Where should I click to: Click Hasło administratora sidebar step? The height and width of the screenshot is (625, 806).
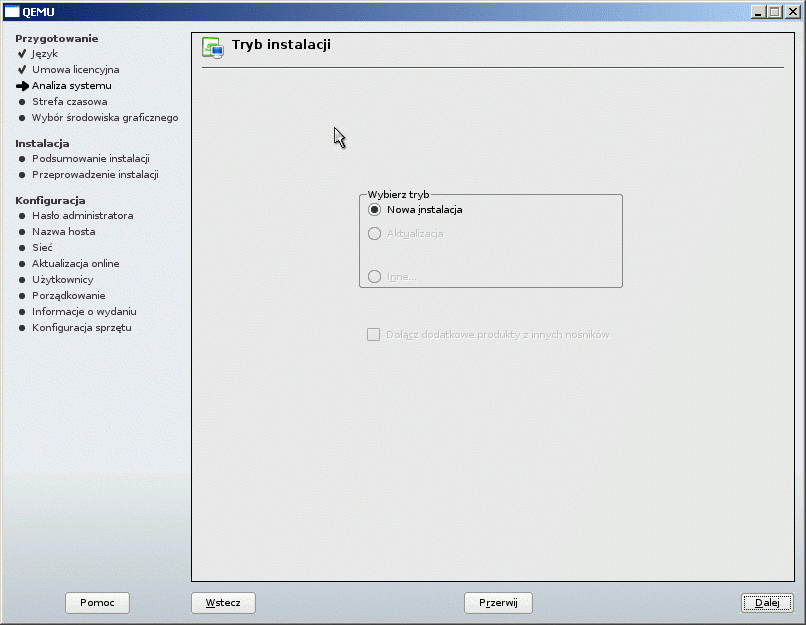[x=82, y=216]
